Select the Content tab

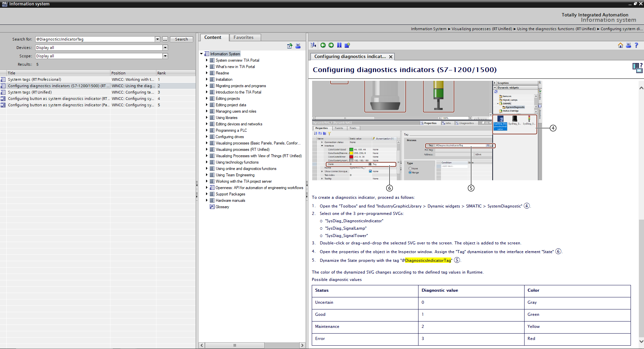coord(213,38)
